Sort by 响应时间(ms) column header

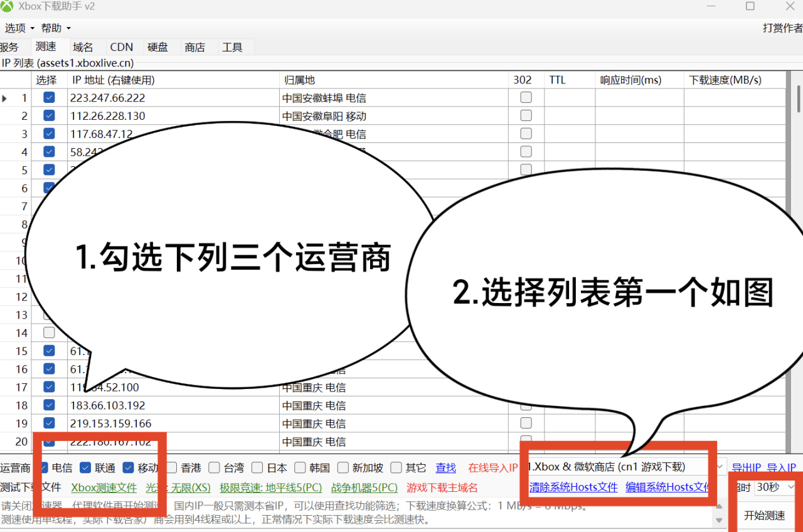[x=639, y=80]
